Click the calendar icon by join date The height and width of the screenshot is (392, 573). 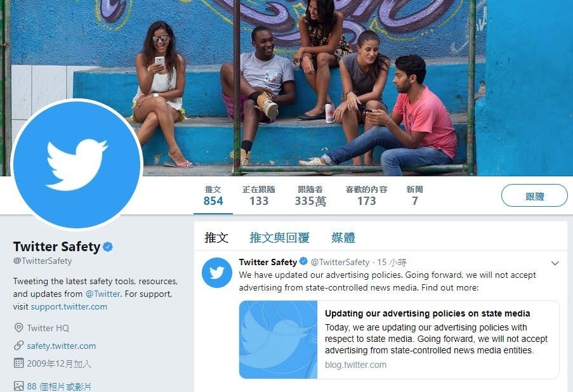coord(18,363)
